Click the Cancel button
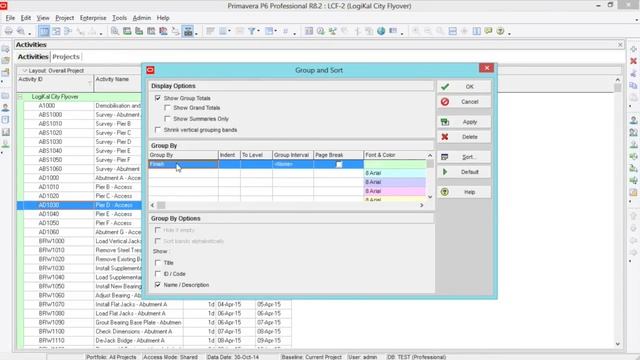Viewport: 640px width, 360px height. pyautogui.click(x=464, y=102)
